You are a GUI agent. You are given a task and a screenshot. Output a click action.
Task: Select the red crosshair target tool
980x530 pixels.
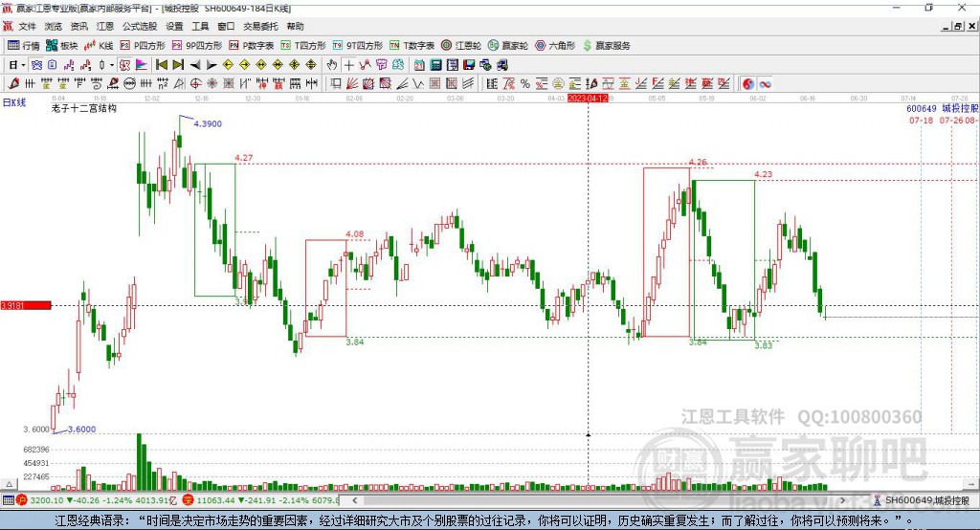(x=195, y=84)
